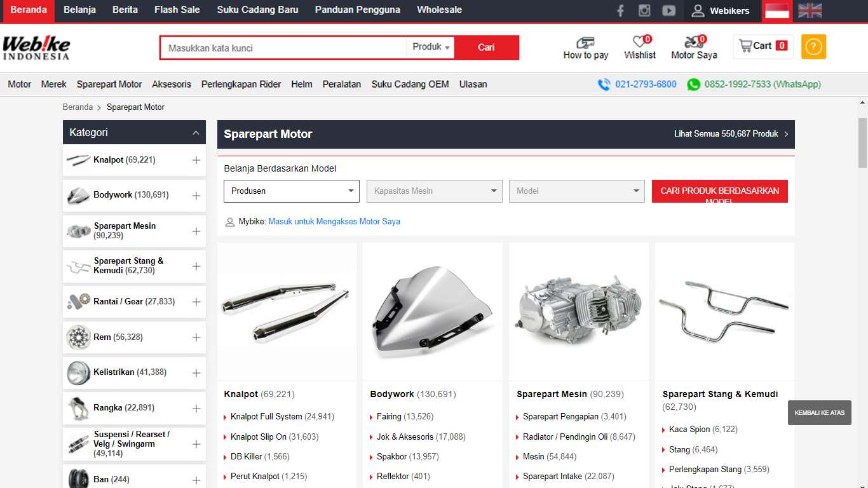Expand the Rem category plus sign
The height and width of the screenshot is (488, 868).
196,337
